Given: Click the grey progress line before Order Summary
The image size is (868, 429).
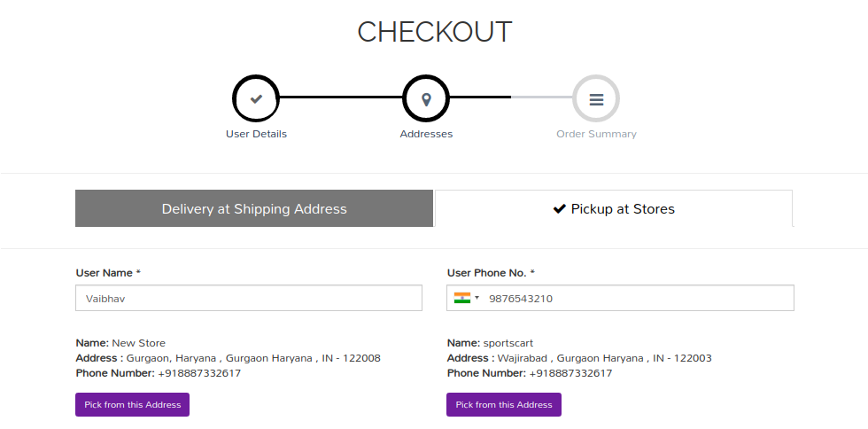Looking at the screenshot, I should point(542,97).
